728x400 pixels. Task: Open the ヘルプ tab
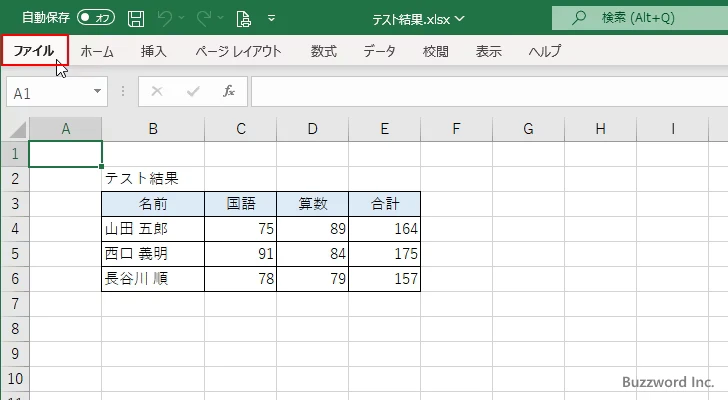click(544, 51)
